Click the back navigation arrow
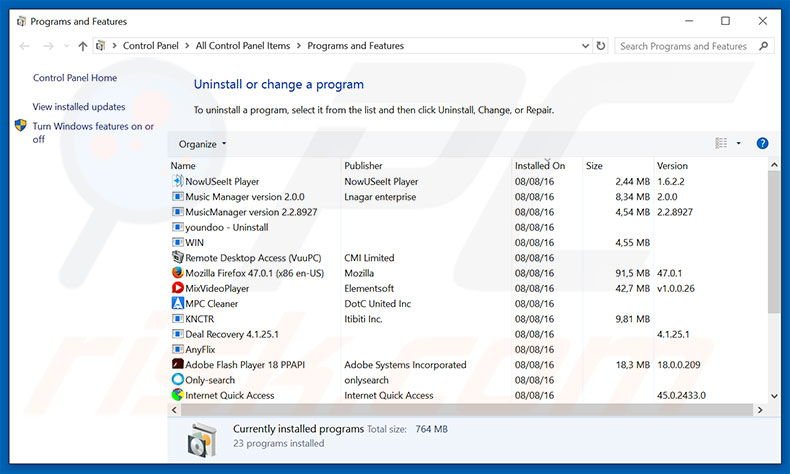Image resolution: width=790 pixels, height=474 pixels. point(24,46)
